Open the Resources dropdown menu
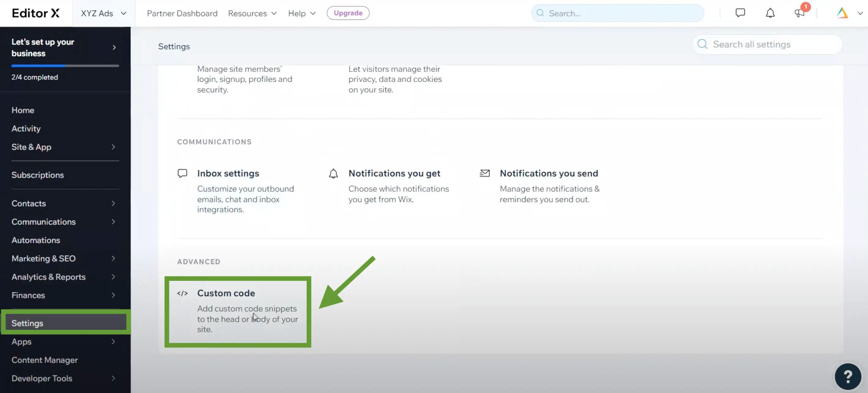 (252, 13)
